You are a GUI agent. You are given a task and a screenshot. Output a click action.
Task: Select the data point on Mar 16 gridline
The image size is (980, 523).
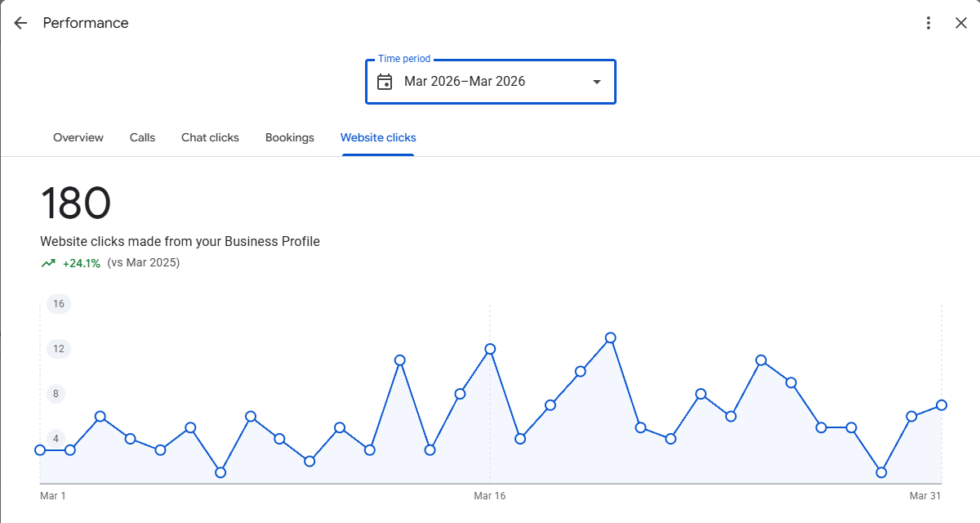click(x=490, y=349)
